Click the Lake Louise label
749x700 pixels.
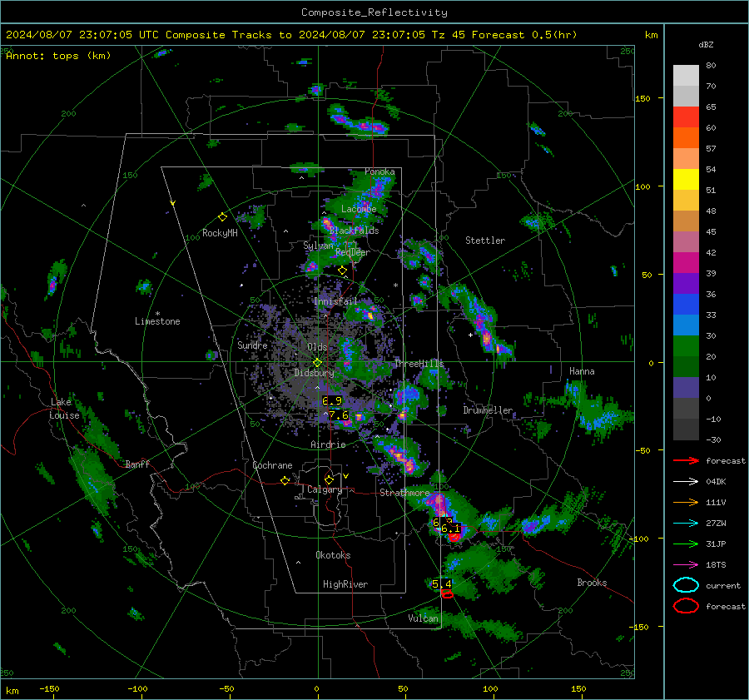65,409
